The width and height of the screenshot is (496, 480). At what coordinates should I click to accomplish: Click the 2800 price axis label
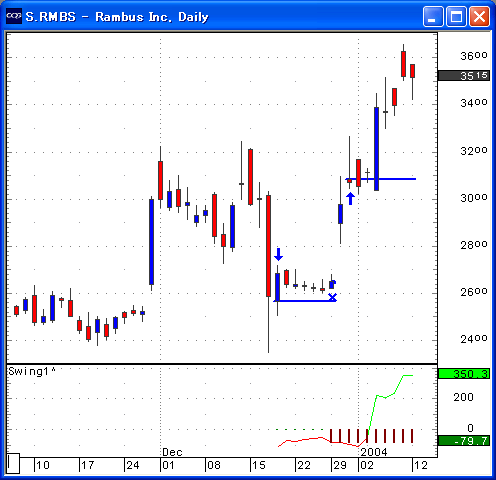click(x=474, y=245)
